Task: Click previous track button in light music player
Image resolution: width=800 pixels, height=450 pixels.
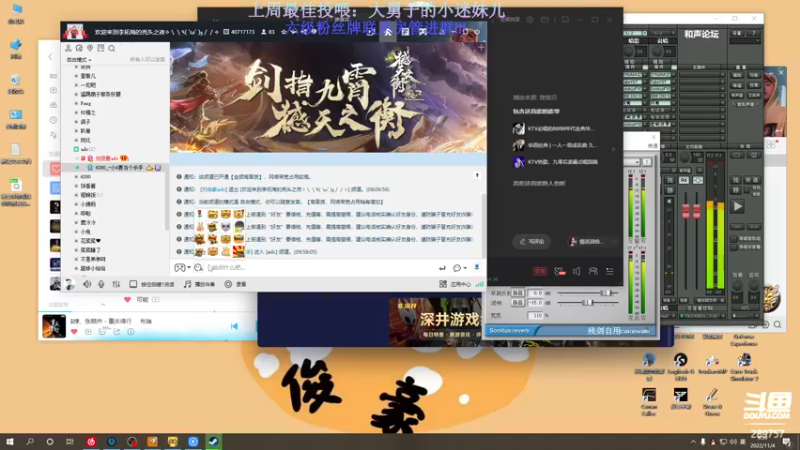Action: 234,326
